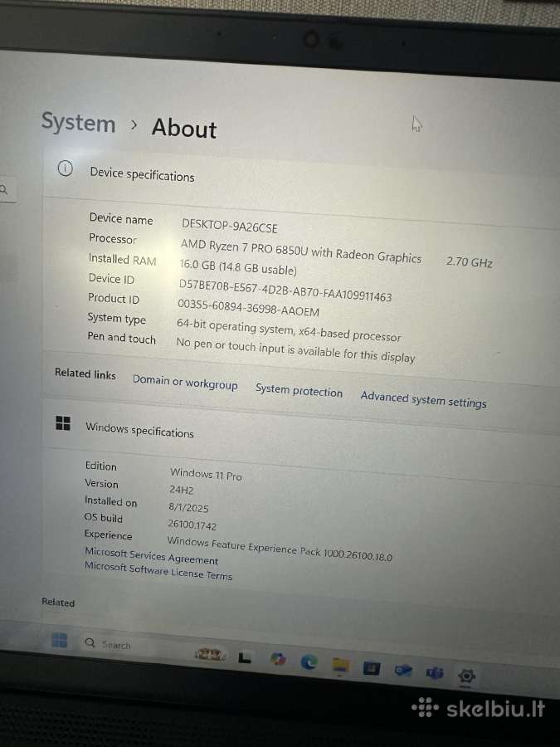Click the Device ID label
The image size is (560, 747).
point(111,278)
